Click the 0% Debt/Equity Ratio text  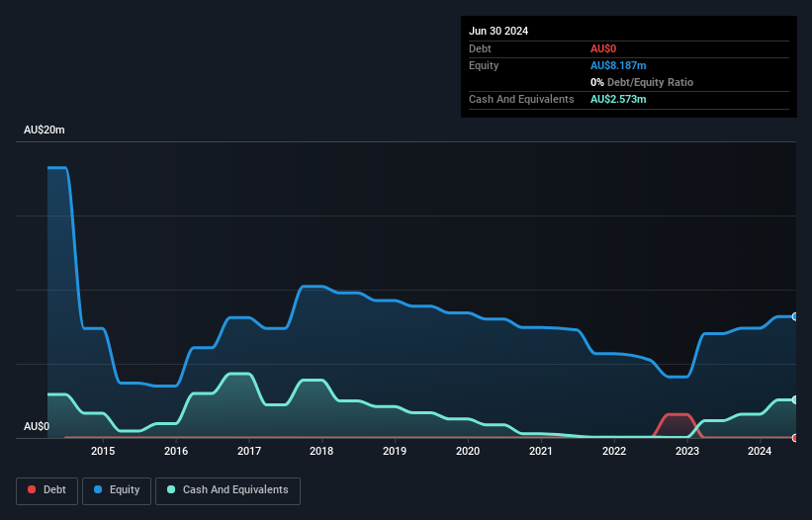click(642, 82)
